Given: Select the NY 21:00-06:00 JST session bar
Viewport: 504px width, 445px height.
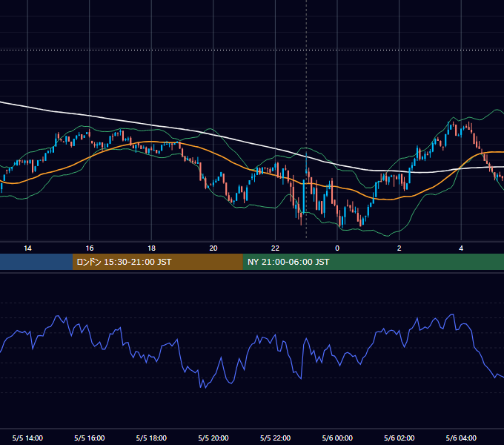Looking at the screenshot, I should tap(373, 262).
